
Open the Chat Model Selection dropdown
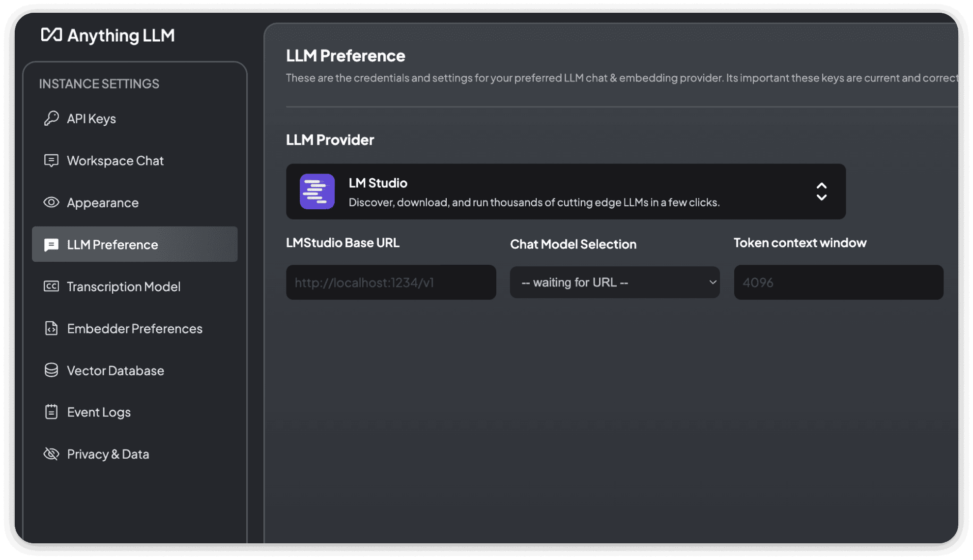click(614, 282)
